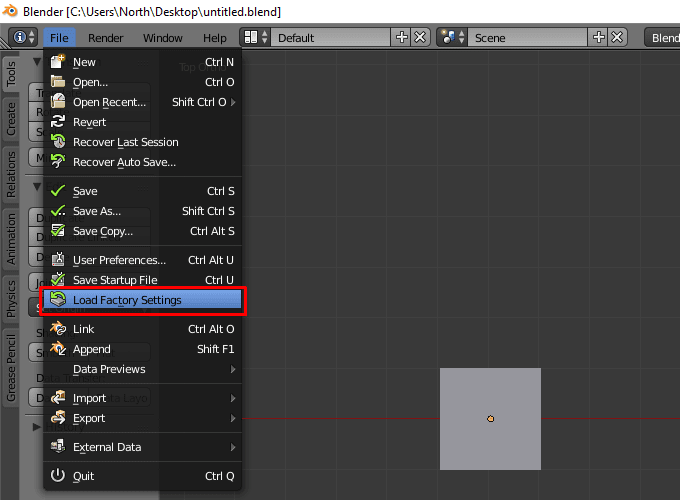Image resolution: width=680 pixels, height=500 pixels.
Task: Choose Revert from the File menu
Action: point(142,122)
